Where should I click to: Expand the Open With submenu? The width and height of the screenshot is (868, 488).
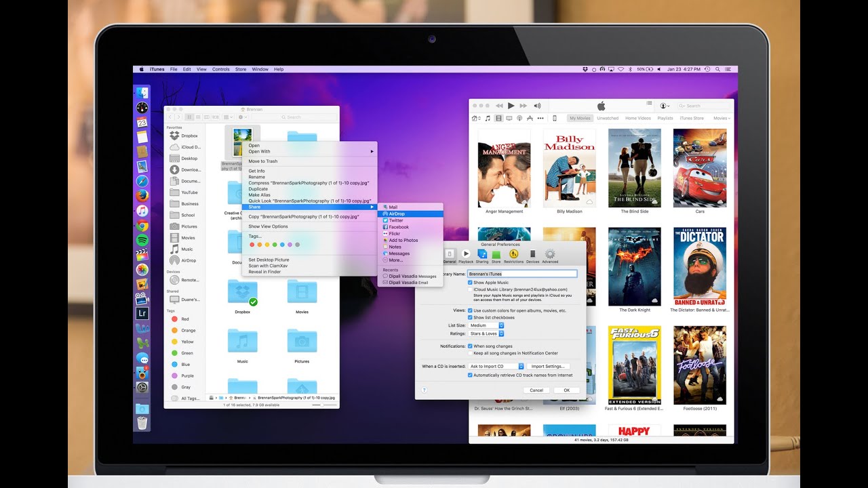pos(310,152)
